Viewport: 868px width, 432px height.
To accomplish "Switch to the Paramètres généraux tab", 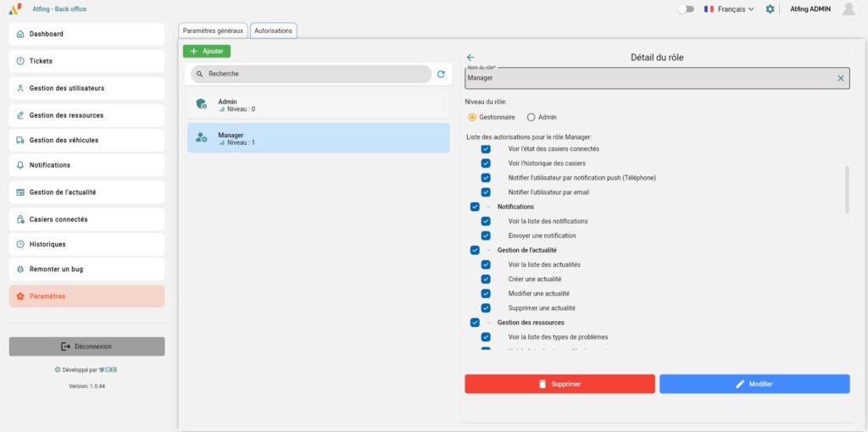I will [214, 30].
